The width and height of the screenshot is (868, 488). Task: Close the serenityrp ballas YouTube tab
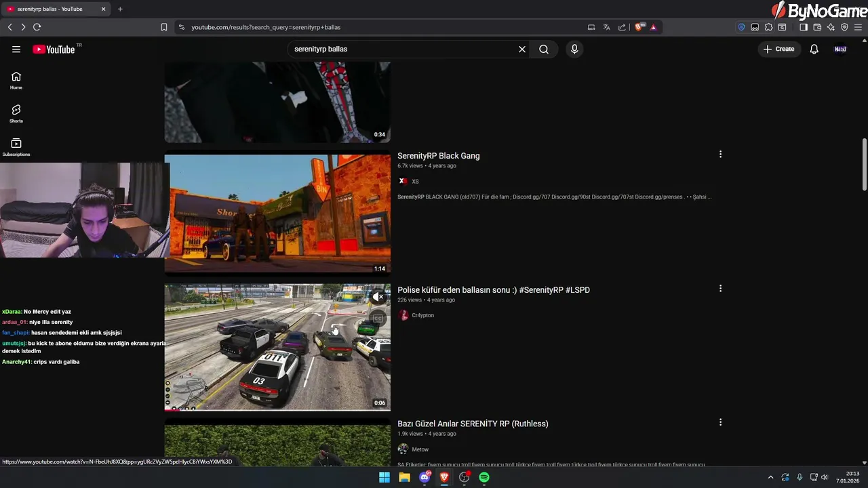(x=104, y=9)
